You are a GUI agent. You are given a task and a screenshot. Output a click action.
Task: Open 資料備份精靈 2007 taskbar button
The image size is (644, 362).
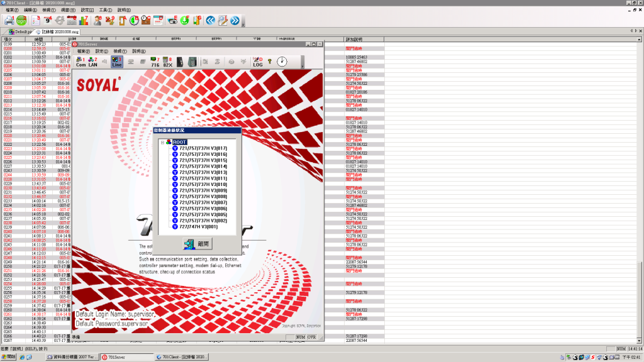(x=72, y=357)
